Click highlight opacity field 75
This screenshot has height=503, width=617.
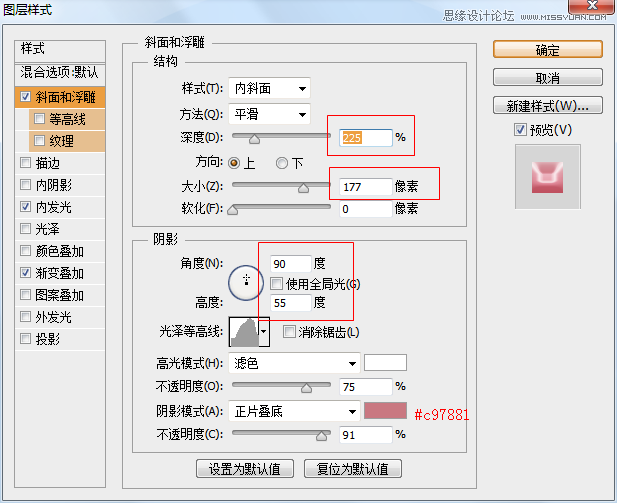366,386
